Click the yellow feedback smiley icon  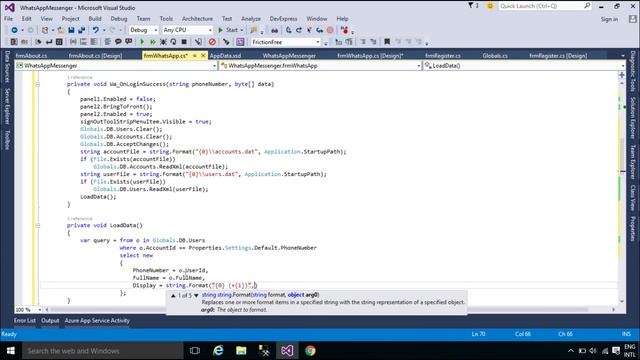click(490, 6)
